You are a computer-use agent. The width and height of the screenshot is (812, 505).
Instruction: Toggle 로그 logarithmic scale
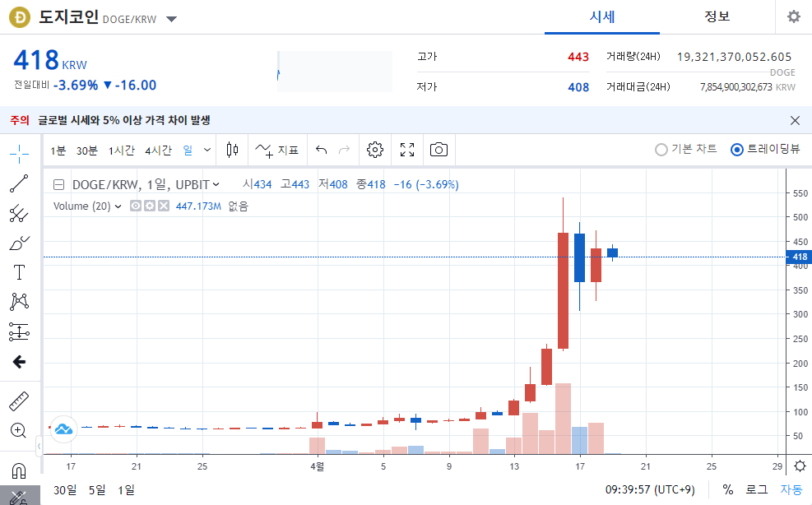(757, 489)
